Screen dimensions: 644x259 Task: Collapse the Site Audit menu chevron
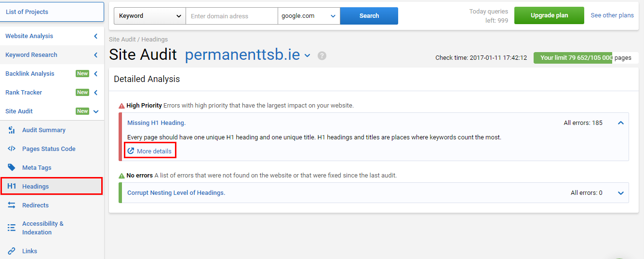click(x=95, y=111)
